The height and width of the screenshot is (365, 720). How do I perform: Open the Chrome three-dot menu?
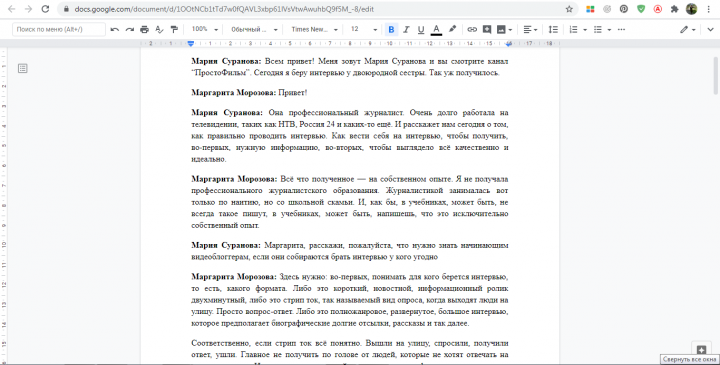click(x=709, y=9)
